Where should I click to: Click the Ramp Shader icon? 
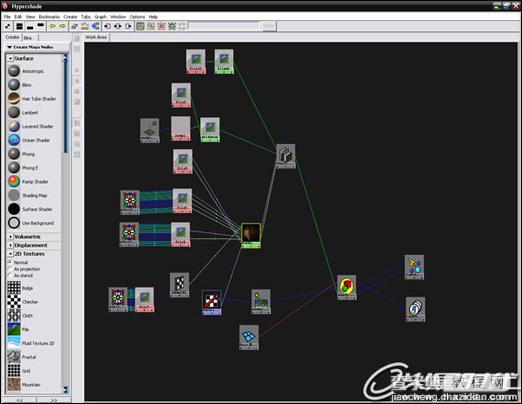[14, 181]
